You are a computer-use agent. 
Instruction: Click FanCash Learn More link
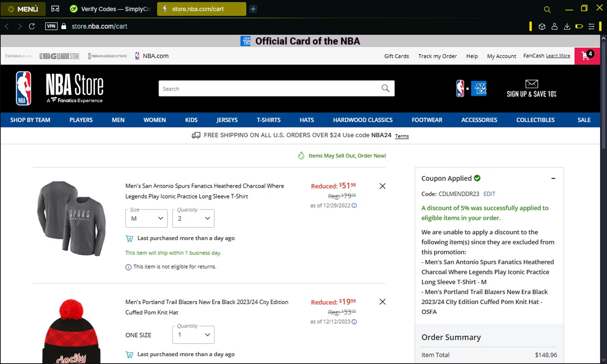[x=558, y=56]
